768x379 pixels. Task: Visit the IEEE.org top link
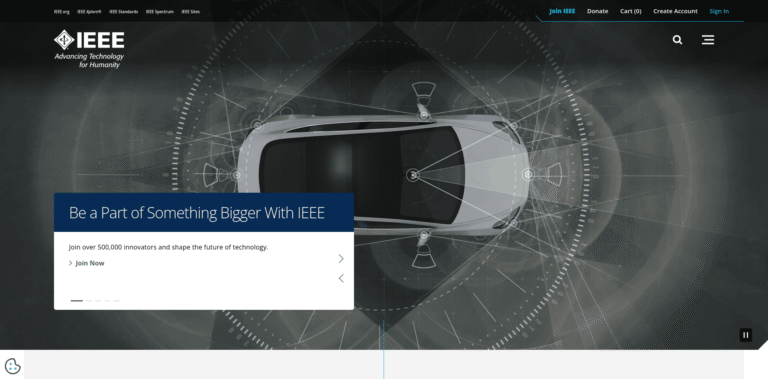point(62,12)
